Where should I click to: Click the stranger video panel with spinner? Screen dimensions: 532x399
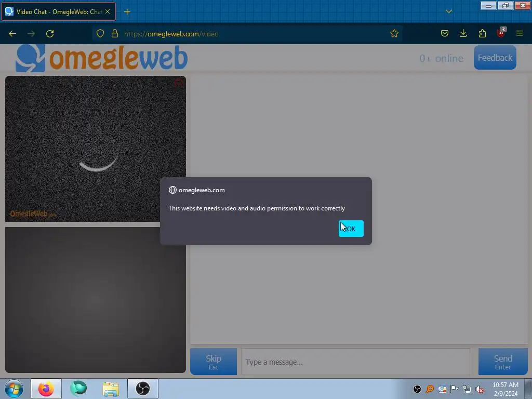click(96, 149)
